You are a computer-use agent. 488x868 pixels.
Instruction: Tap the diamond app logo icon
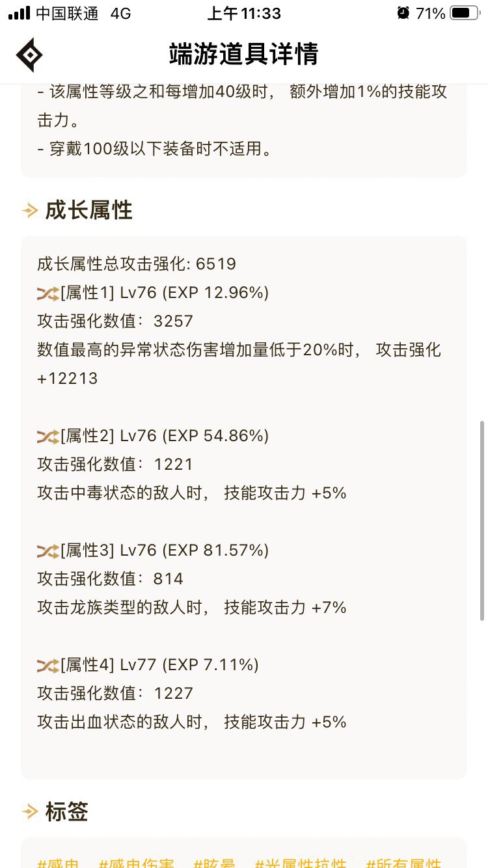29,55
